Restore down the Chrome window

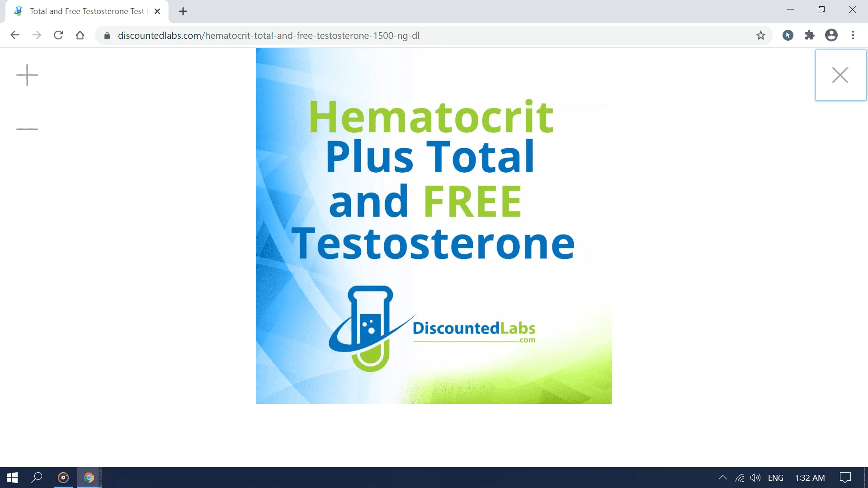821,9
